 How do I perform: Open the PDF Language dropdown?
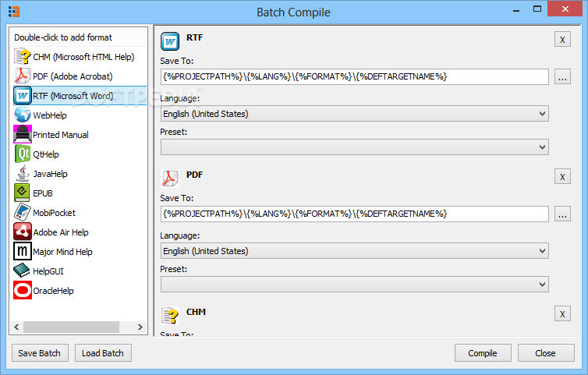point(355,251)
